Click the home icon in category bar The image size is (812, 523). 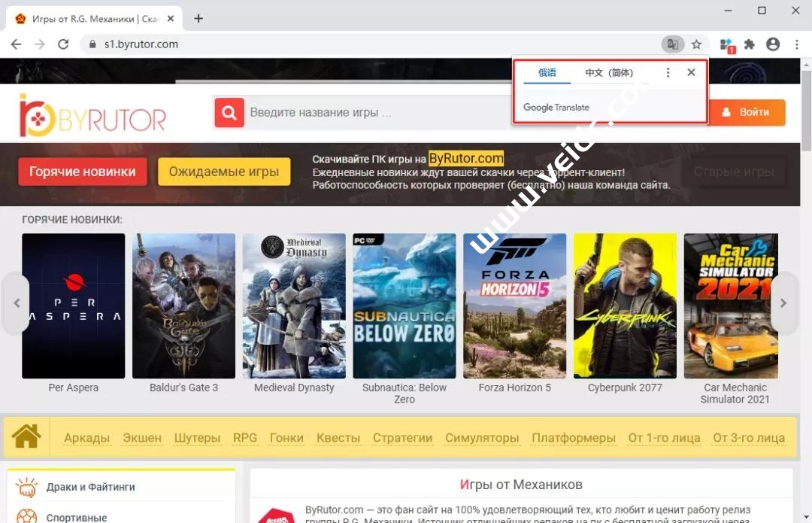pos(26,436)
